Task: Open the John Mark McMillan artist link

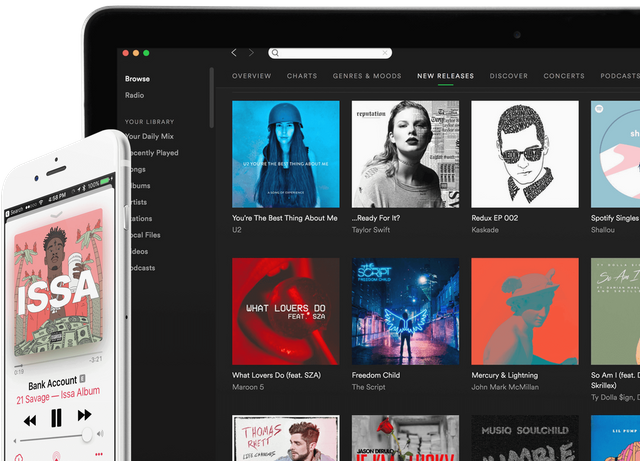Action: click(x=505, y=387)
